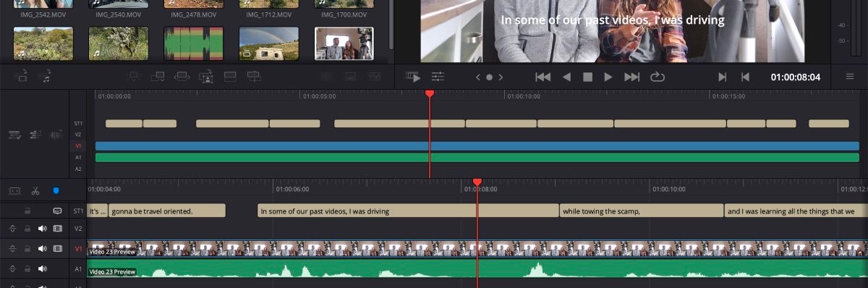868x288 pixels.
Task: Select the rainbow trailer media thumbnail
Action: point(268,43)
